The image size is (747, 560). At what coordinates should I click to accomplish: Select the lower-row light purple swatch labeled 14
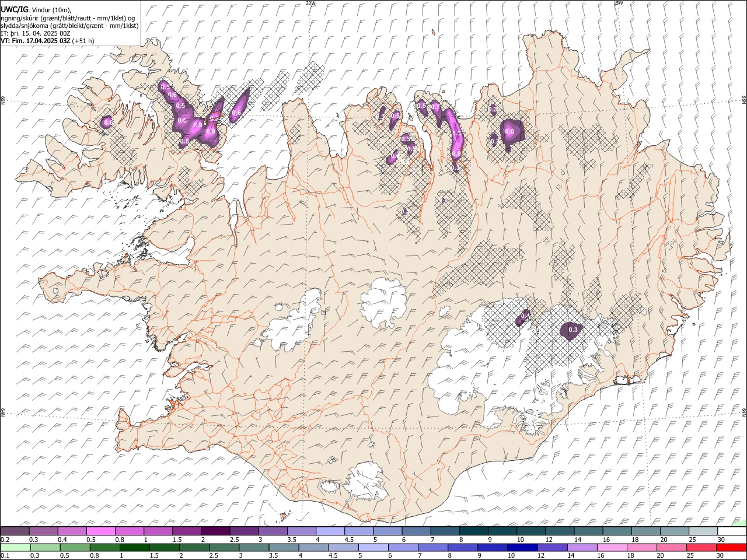click(x=582, y=547)
